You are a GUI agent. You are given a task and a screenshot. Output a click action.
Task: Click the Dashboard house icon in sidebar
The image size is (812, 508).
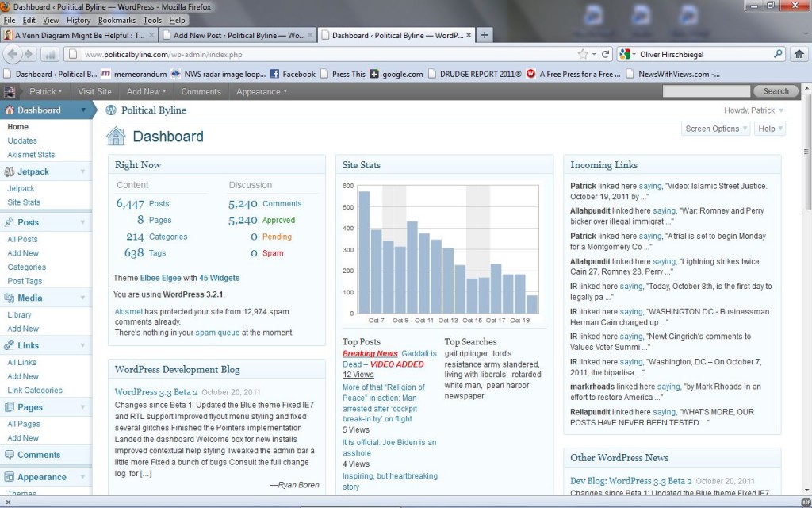coord(10,110)
